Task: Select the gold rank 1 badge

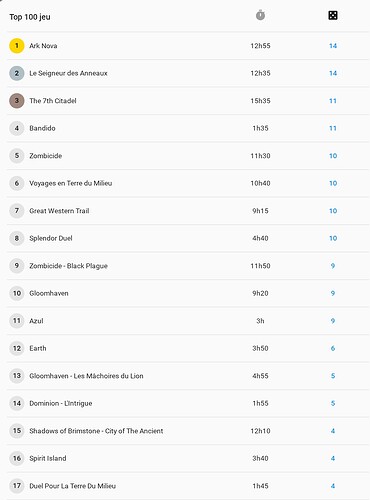Action: coord(17,46)
